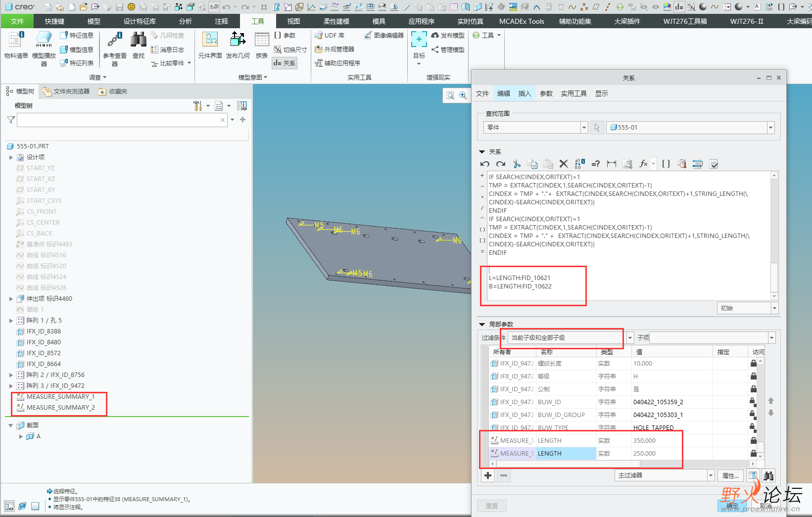Screen dimensions: 812x517
Task: Open the Component Interface tool
Action: (x=210, y=46)
